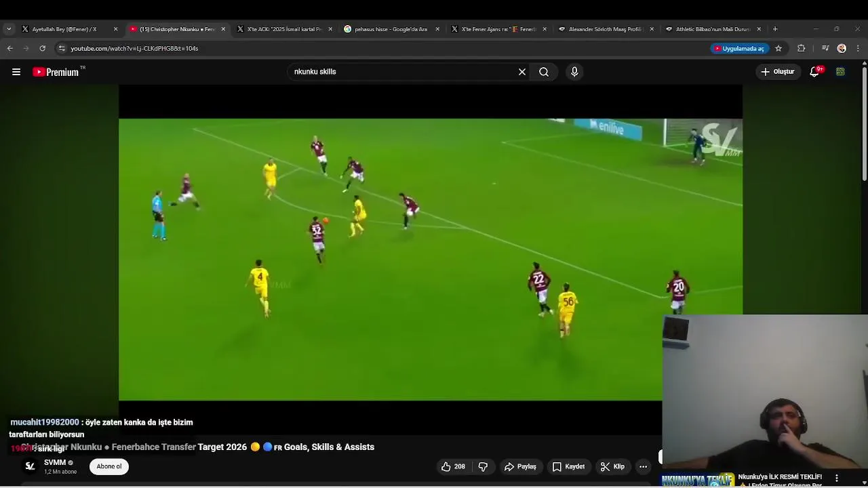Image resolution: width=868 pixels, height=488 pixels.
Task: Switch to 'X'te Fener Ajans' tab
Action: pos(498,29)
